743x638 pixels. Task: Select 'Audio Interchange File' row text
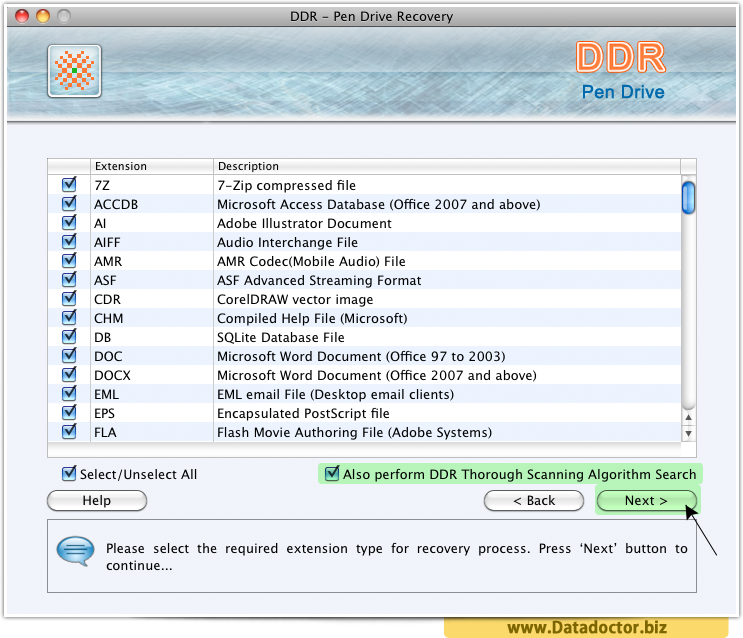pos(287,242)
